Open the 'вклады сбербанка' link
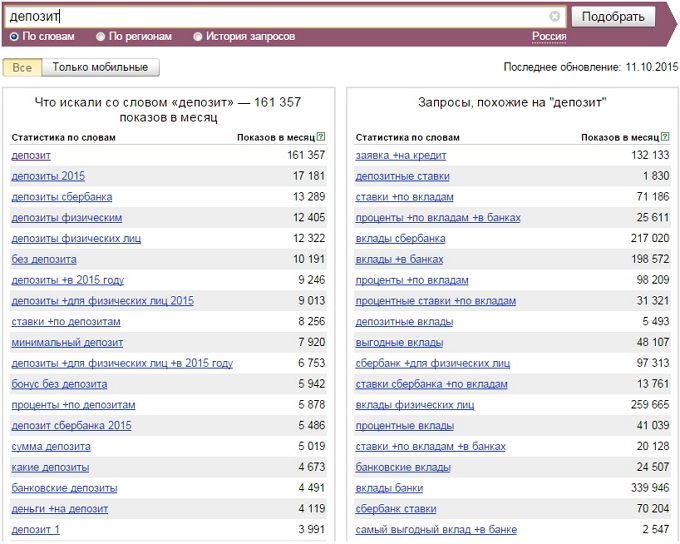 tap(400, 239)
